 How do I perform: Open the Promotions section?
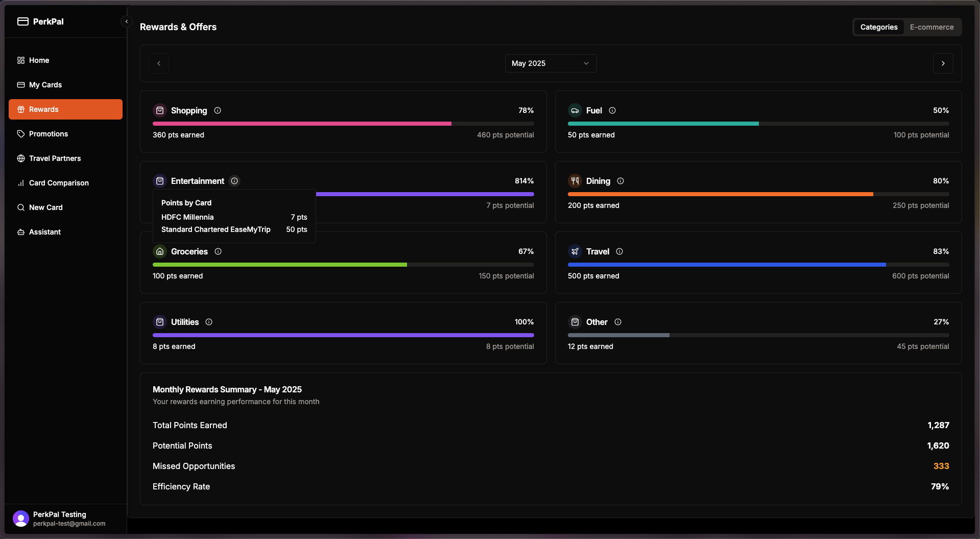[65, 134]
